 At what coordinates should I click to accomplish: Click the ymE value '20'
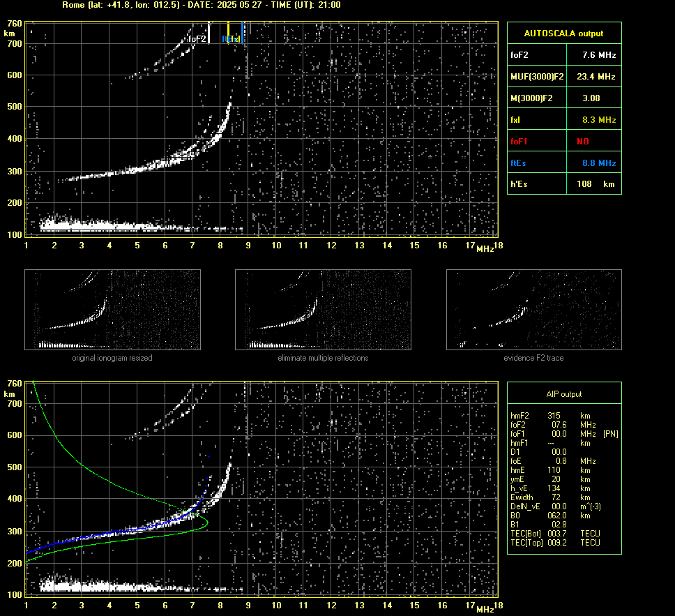pyautogui.click(x=556, y=479)
